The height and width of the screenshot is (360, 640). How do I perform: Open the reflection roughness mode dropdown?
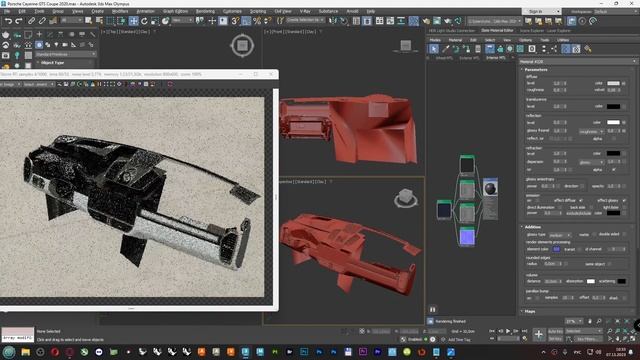pyautogui.click(x=591, y=131)
